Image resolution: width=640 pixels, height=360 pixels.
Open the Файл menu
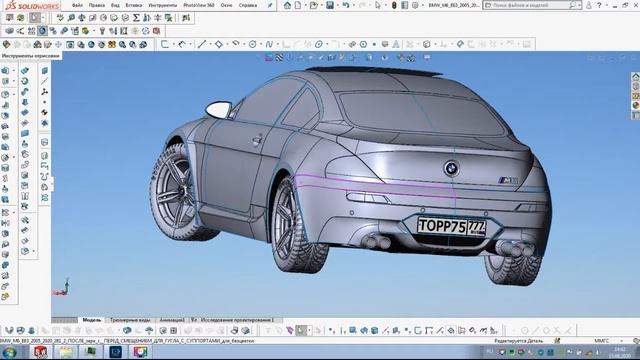[x=77, y=5]
